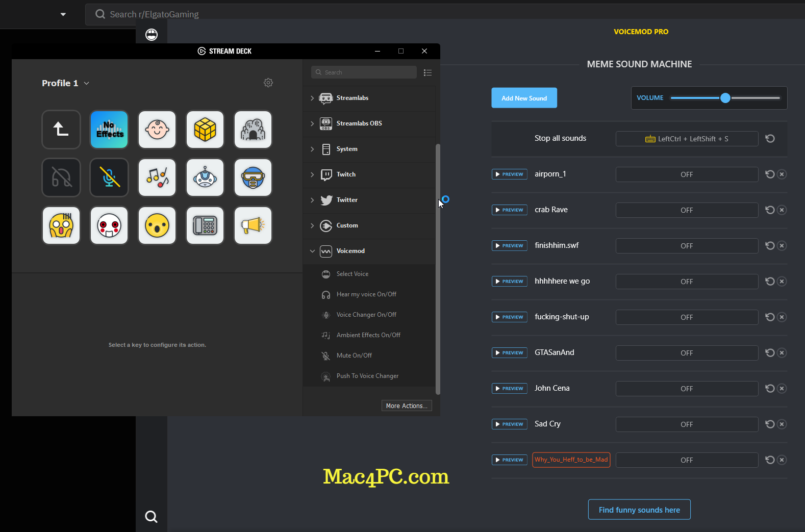Reset the airporn_1 sound hotkey
805x532 pixels.
click(x=770, y=174)
